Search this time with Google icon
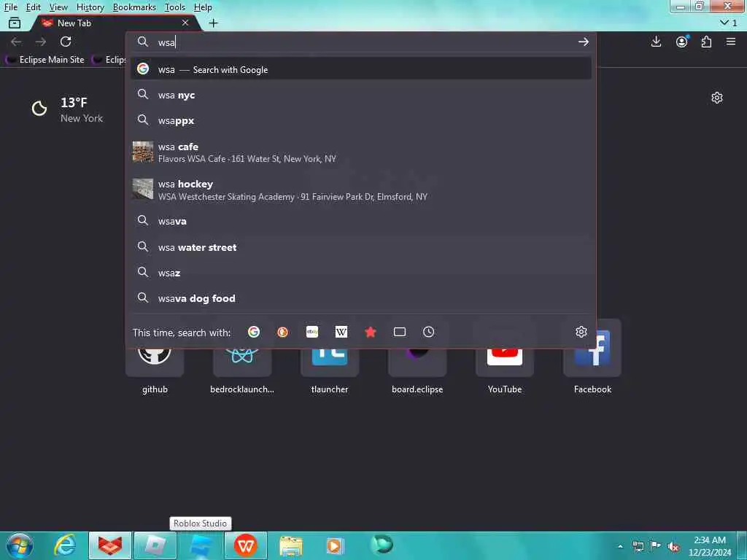The image size is (747, 560). pos(254,332)
